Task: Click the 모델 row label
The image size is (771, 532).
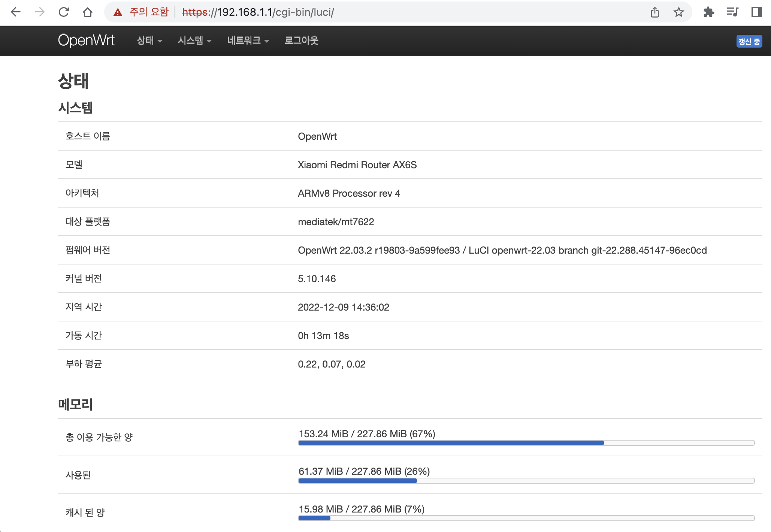Action: [74, 164]
